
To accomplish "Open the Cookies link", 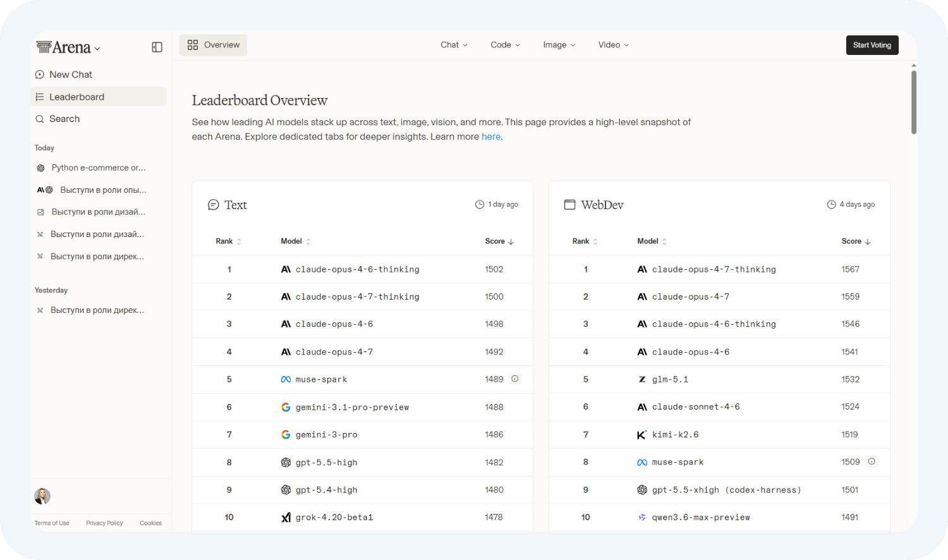I will coord(150,523).
